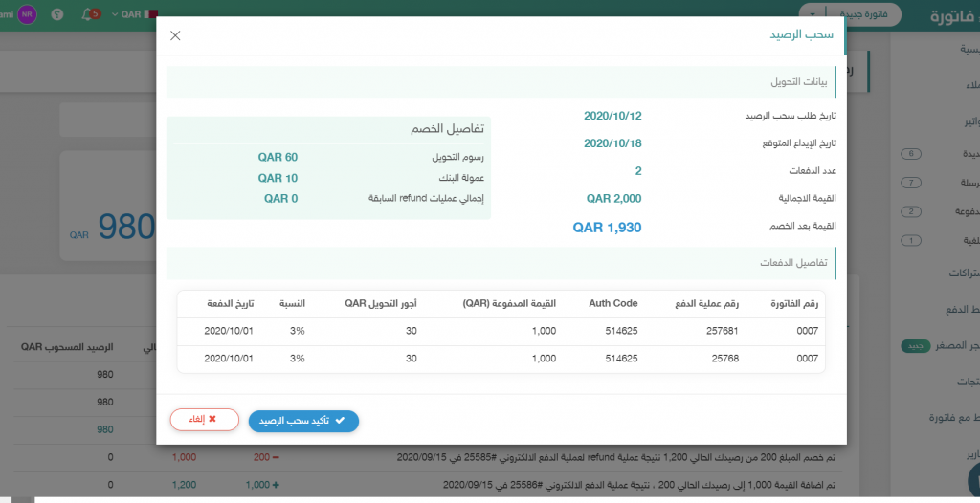The height and width of the screenshot is (503, 980).
Task: Select تاريخ الدفعة column header
Action: [x=230, y=304]
